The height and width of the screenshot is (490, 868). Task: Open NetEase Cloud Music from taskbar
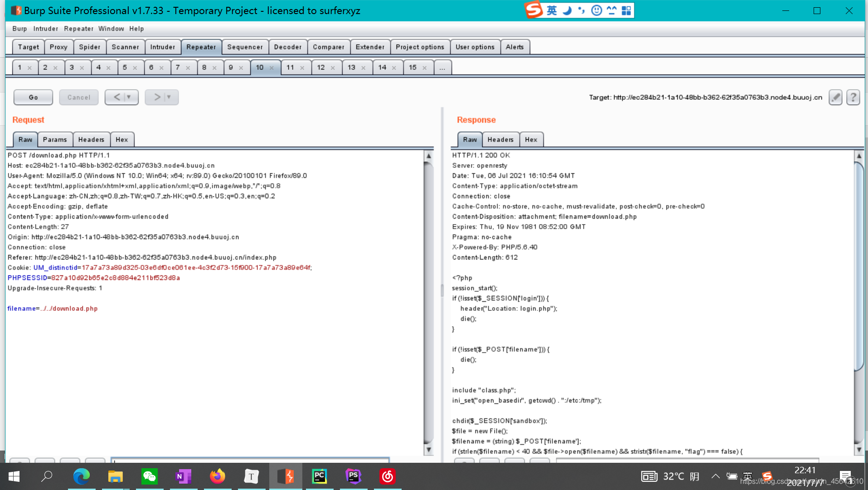pos(388,476)
